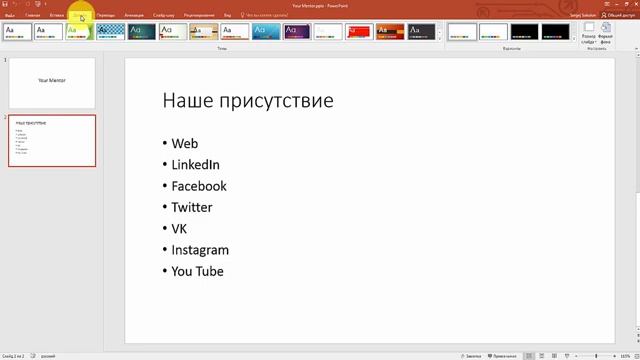Apply the plain white theme with faint text
The image size is (640, 360).
(x=328, y=32)
